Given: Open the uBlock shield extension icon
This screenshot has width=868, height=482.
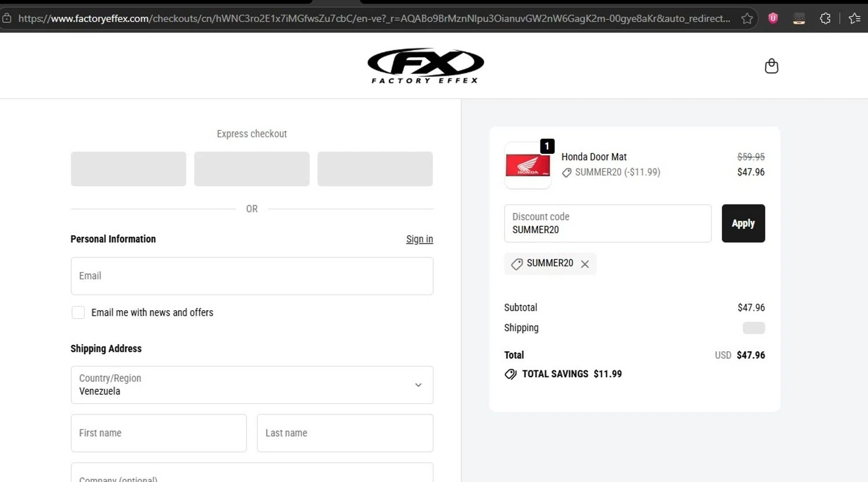Looking at the screenshot, I should pos(773,19).
